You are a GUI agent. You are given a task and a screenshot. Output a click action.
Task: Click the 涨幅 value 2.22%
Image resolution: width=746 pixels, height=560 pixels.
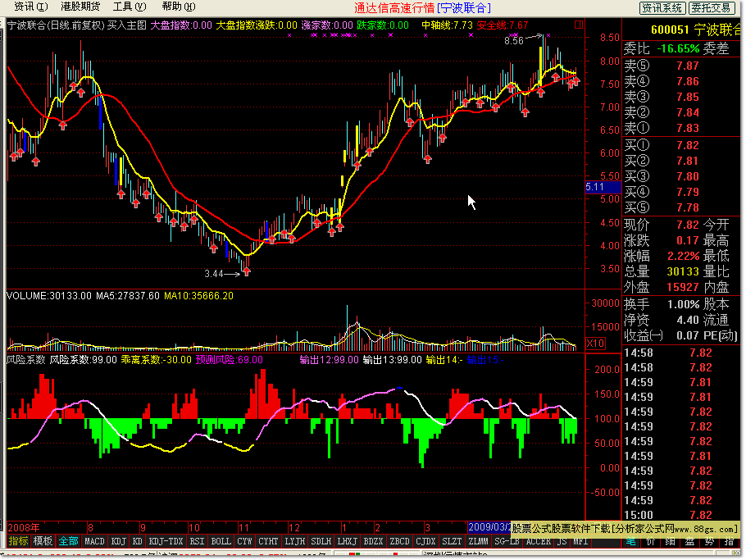683,256
